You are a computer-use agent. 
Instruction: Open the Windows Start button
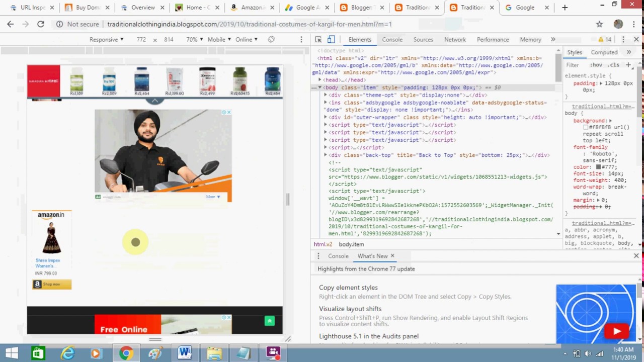12,353
